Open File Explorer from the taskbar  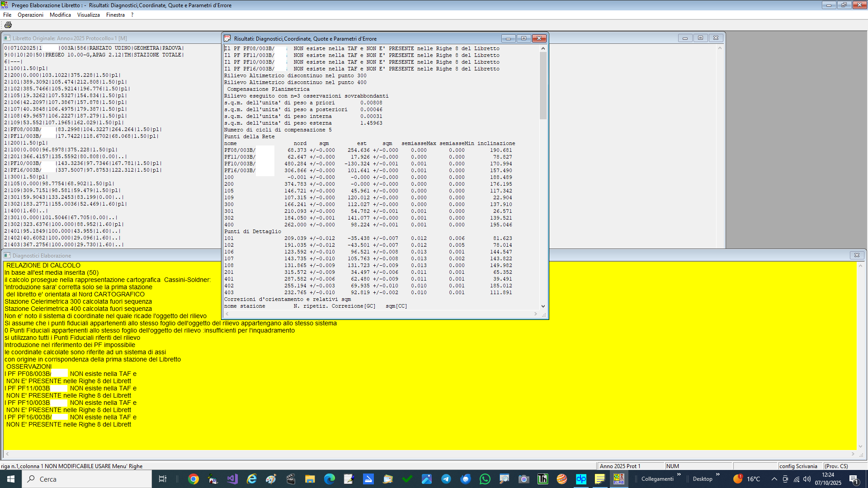coord(310,479)
